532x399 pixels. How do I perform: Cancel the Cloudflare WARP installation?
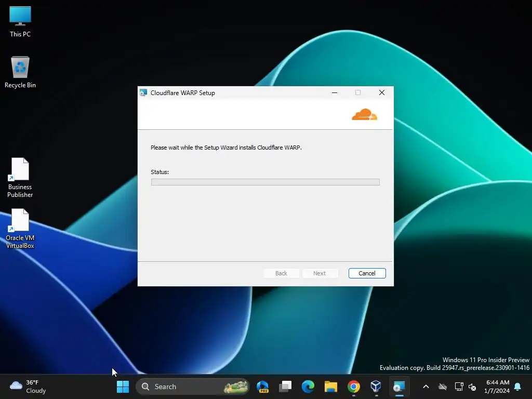coord(367,273)
